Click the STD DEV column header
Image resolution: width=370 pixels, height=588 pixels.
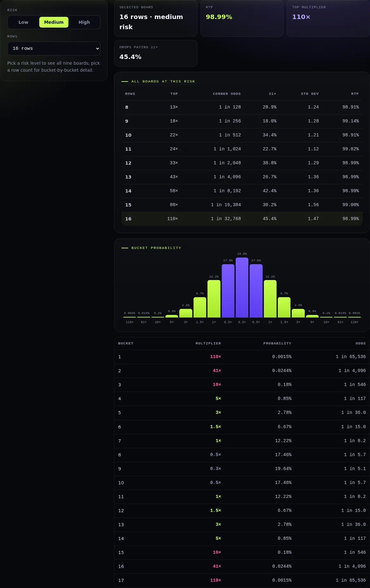(x=310, y=94)
